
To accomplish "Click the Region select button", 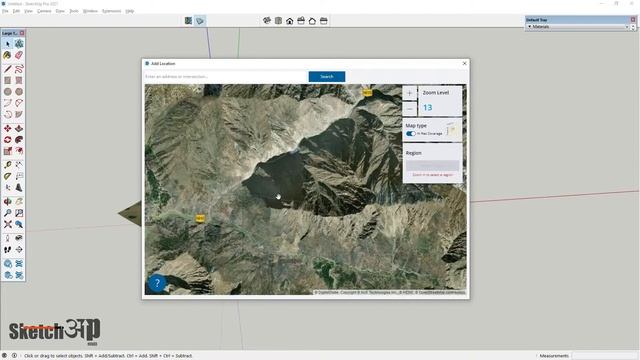I will click(x=432, y=165).
